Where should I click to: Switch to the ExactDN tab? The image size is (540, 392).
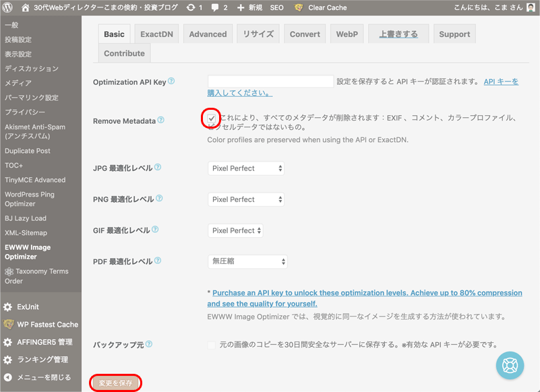(x=156, y=34)
